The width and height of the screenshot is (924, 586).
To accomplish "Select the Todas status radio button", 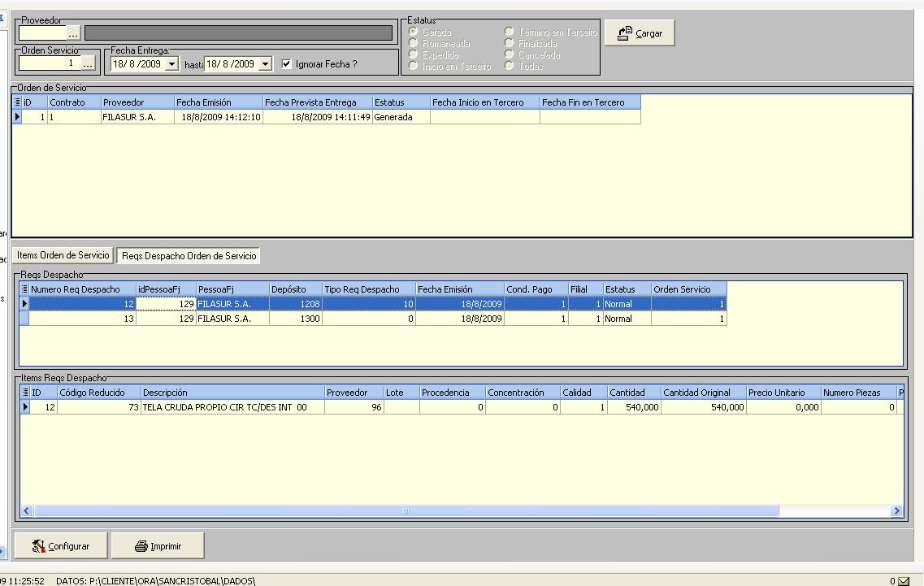I will tap(510, 66).
